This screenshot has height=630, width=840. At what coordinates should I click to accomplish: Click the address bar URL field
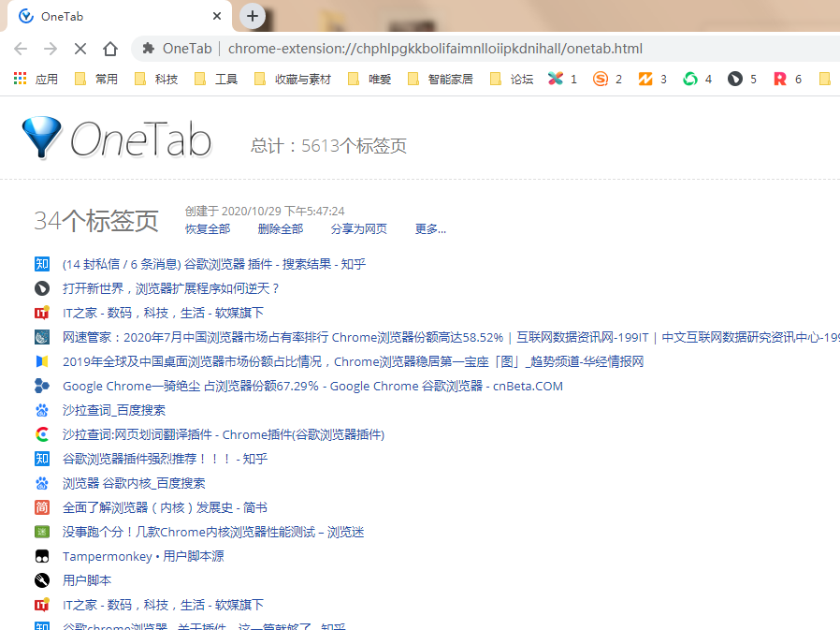435,49
